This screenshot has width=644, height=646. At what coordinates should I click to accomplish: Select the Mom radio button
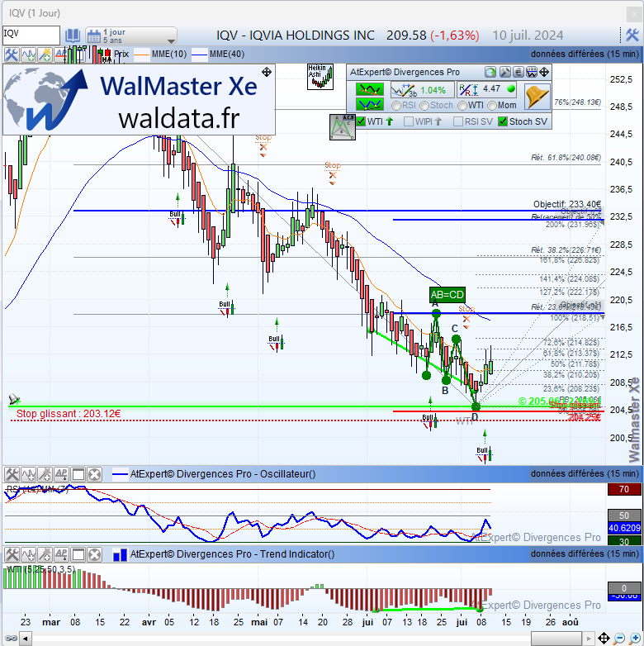coord(491,106)
